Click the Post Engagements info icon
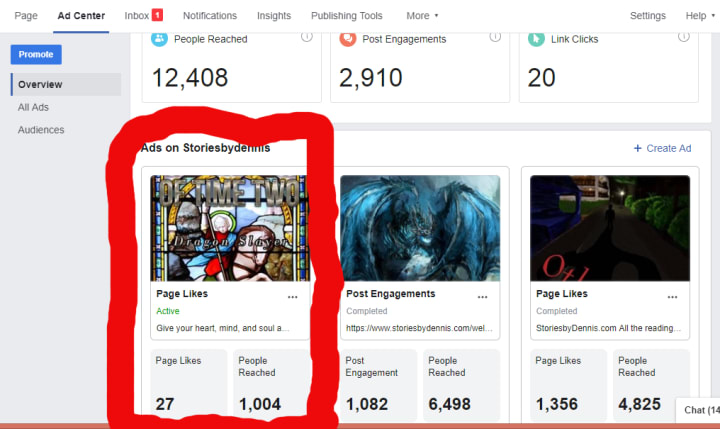Image resolution: width=720 pixels, height=429 pixels. click(495, 37)
